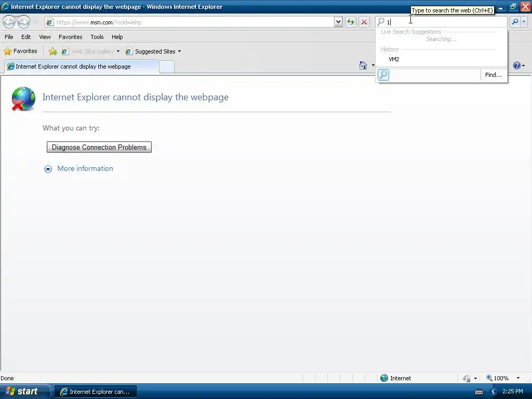Click the keyboard icon in system tray

pyautogui.click(x=479, y=392)
